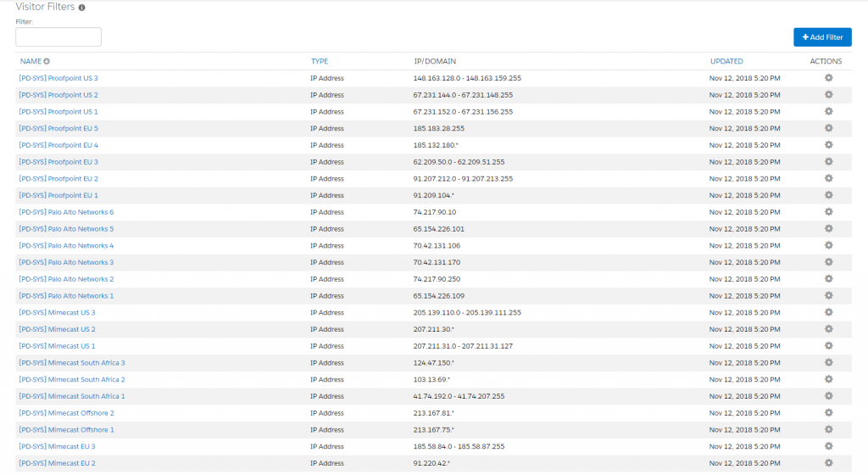Open the [PD-SYS] Palo Alto Networks 3 filter
Viewport: 868px width, 475px height.
click(66, 262)
